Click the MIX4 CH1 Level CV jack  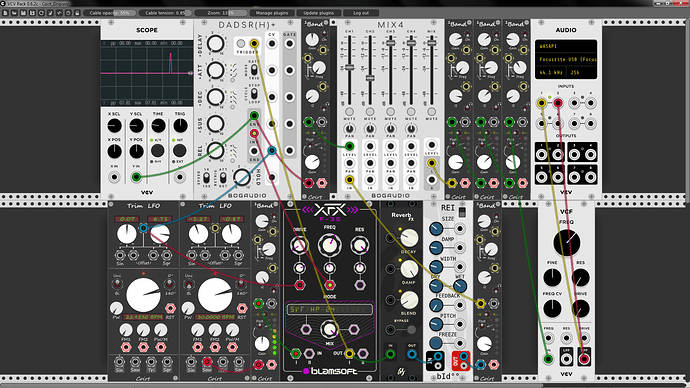(x=349, y=146)
